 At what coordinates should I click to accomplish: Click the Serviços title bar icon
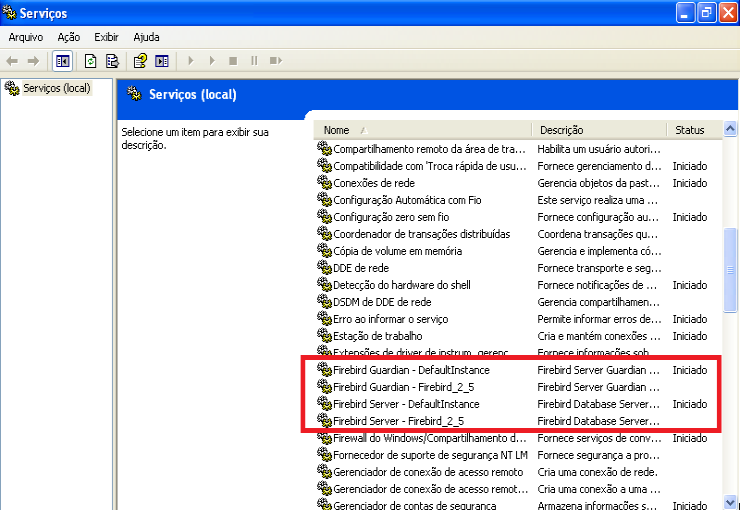pos(9,12)
